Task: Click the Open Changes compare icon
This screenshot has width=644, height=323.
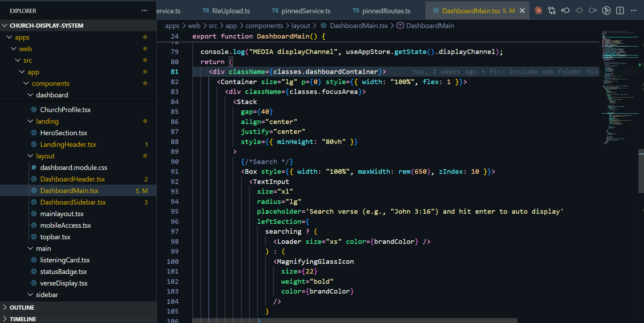Action: pyautogui.click(x=552, y=11)
